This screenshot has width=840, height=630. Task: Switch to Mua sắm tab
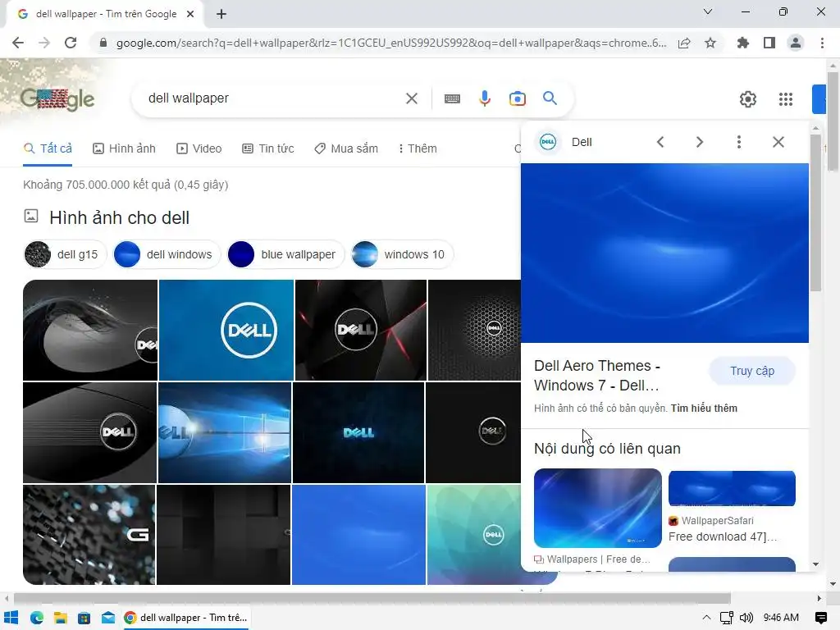coord(346,148)
